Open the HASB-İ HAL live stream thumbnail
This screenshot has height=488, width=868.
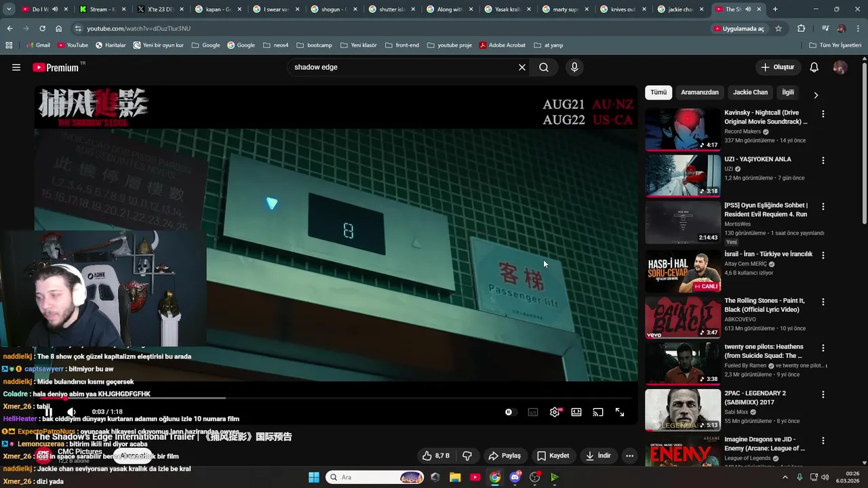tap(683, 271)
